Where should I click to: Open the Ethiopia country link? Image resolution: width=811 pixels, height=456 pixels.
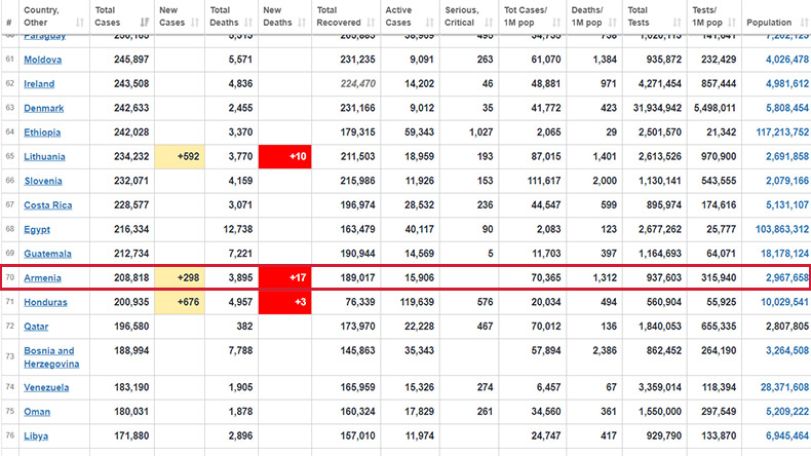[42, 132]
